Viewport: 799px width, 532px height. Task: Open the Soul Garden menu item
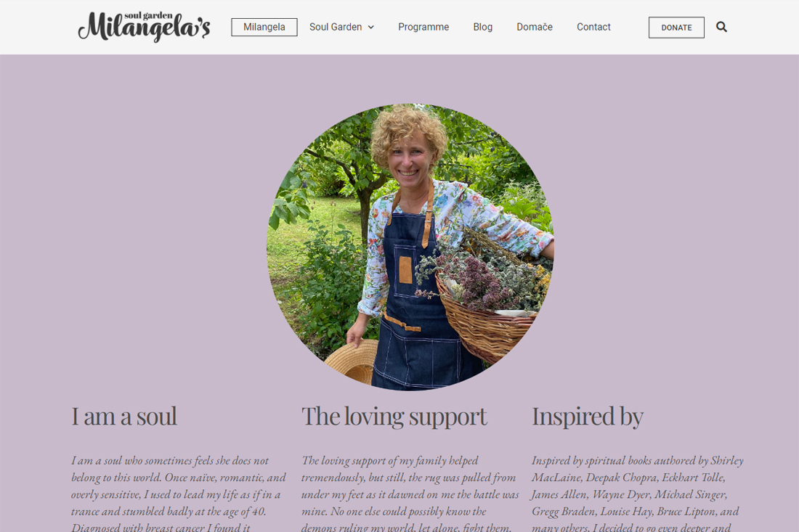pos(341,27)
